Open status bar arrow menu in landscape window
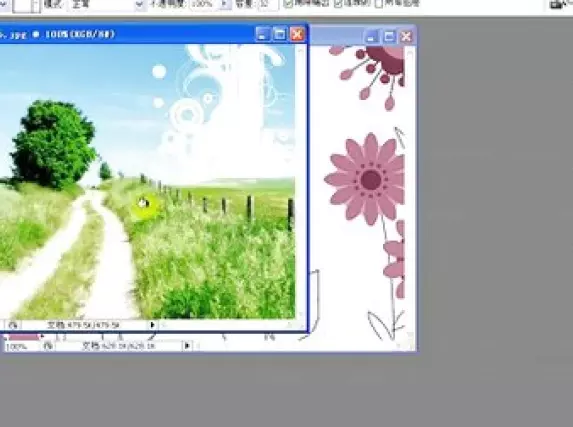573x427 pixels. tap(152, 325)
